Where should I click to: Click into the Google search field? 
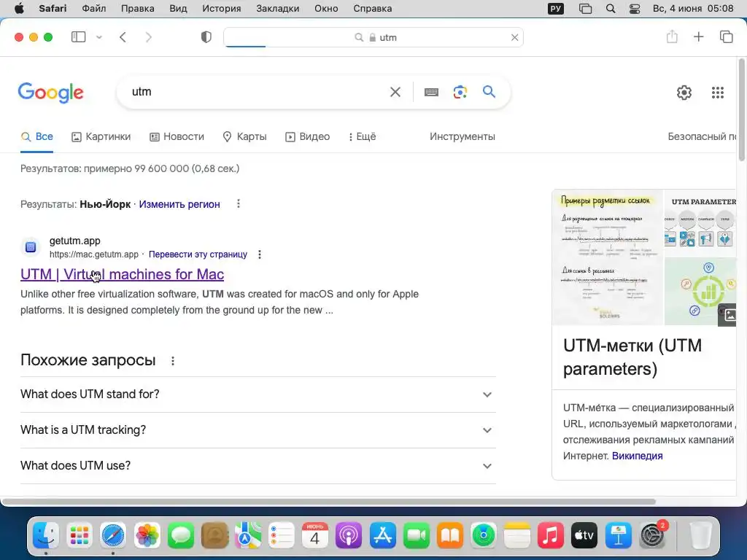click(x=258, y=91)
